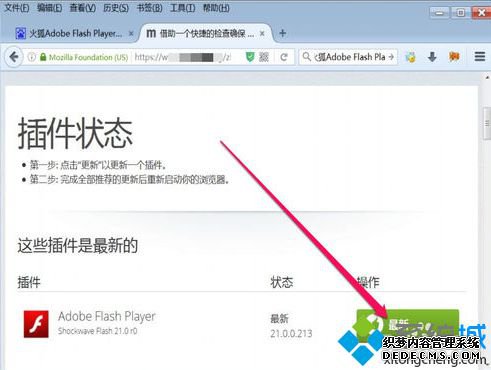The height and width of the screenshot is (370, 491).
Task: Submit search with the arrow button
Action: (x=391, y=57)
